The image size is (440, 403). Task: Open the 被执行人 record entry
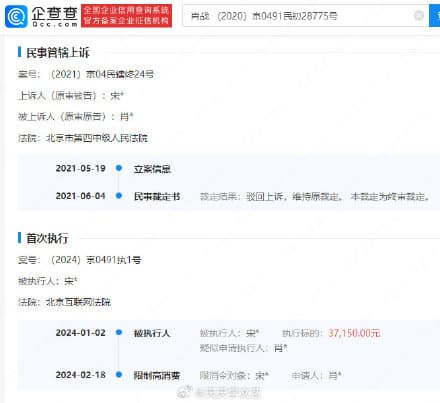(152, 333)
